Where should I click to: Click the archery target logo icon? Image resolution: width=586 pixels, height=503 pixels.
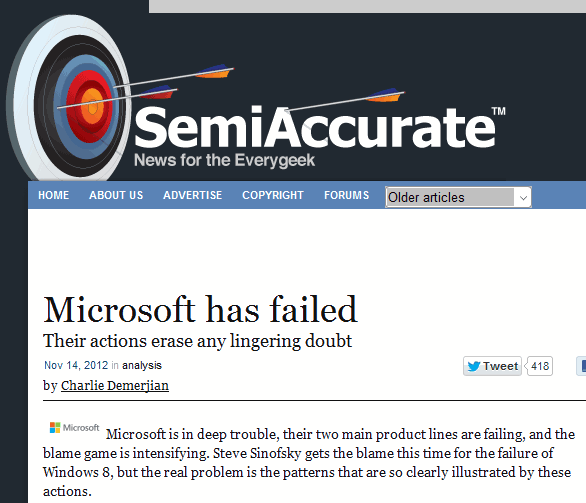[69, 99]
